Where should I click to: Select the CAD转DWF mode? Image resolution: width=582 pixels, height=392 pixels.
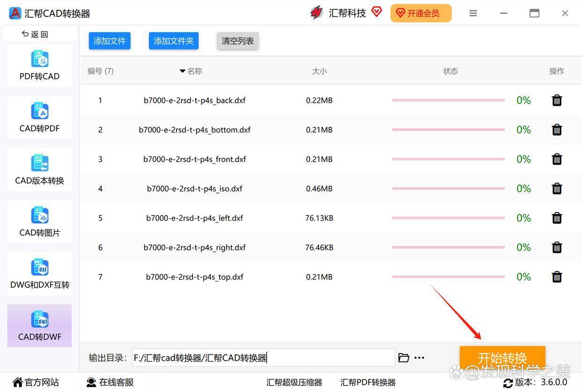[x=39, y=326]
